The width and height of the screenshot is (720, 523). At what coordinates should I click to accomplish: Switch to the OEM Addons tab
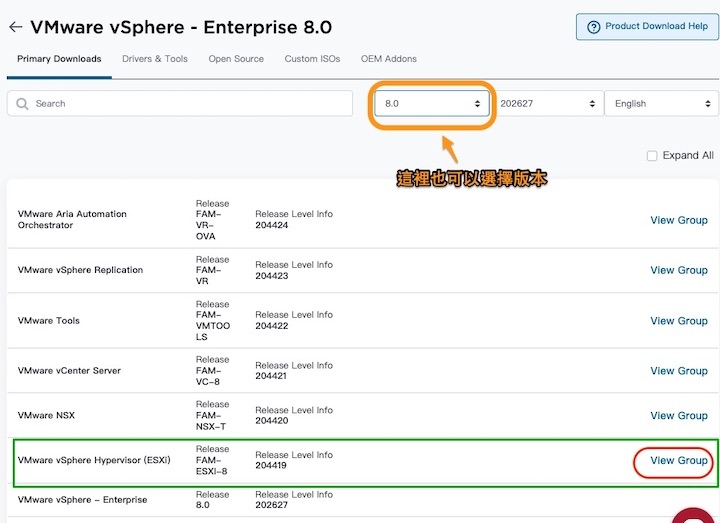pyautogui.click(x=389, y=59)
